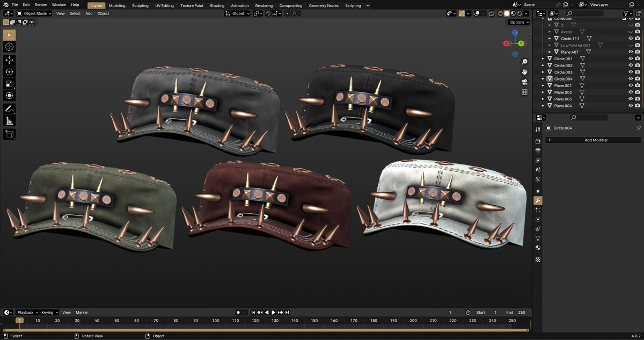Screen dimensions: 644x340
Task: Open the Object Mode dropdown
Action: 34,13
